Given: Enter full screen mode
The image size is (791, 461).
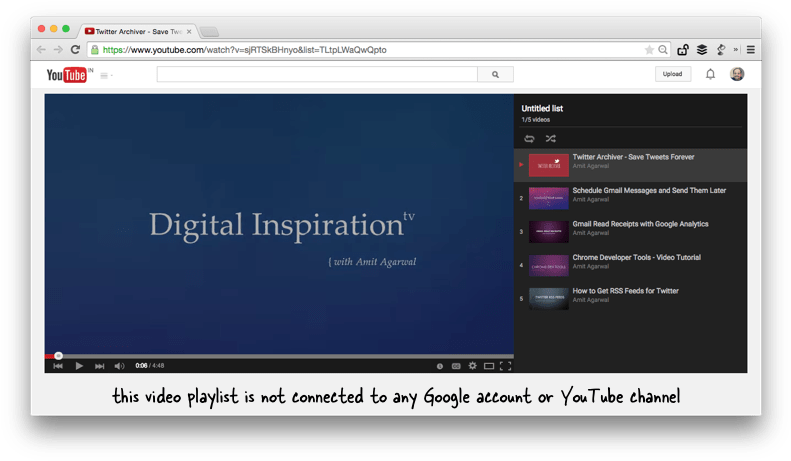Looking at the screenshot, I should pyautogui.click(x=505, y=366).
